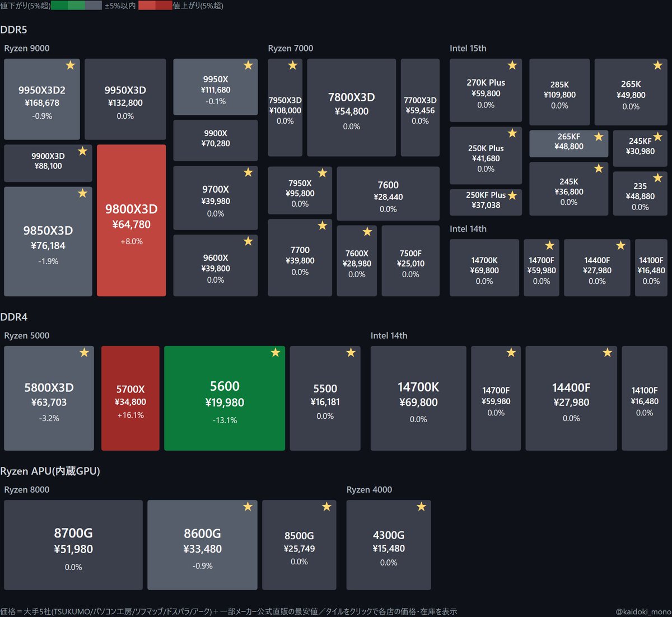
Task: Open the 14700K tile in the DDR4 section
Action: click(418, 398)
